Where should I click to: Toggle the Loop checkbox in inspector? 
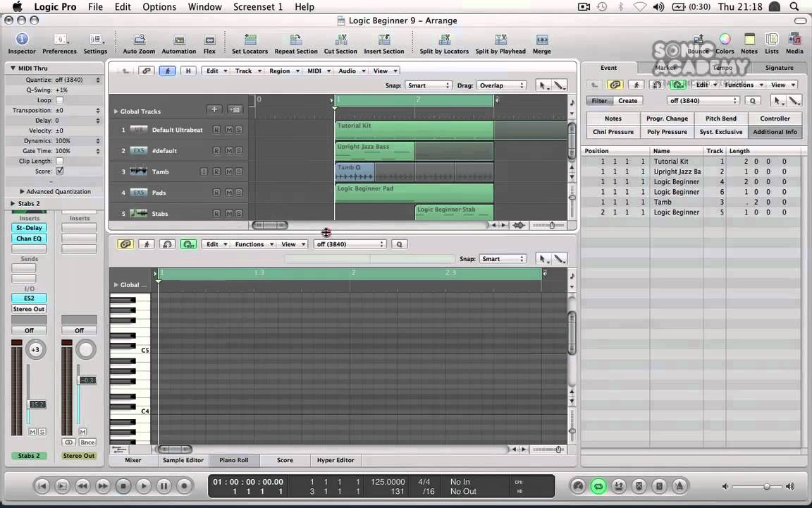pos(59,100)
